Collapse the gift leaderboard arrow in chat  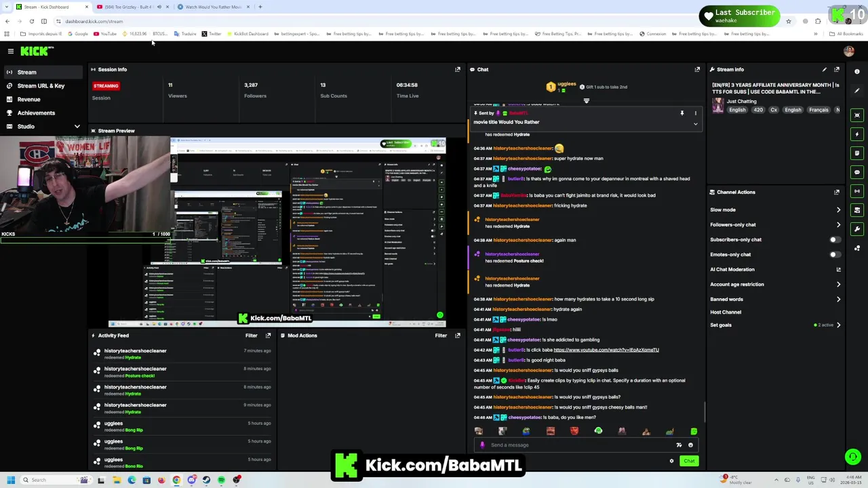click(587, 100)
